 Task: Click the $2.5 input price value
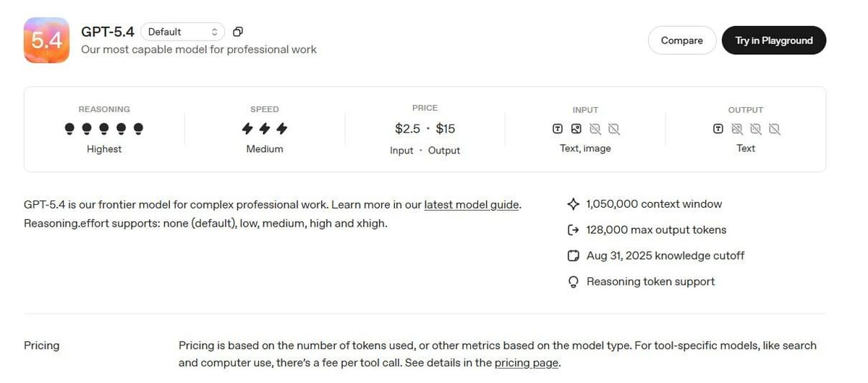[x=407, y=129]
